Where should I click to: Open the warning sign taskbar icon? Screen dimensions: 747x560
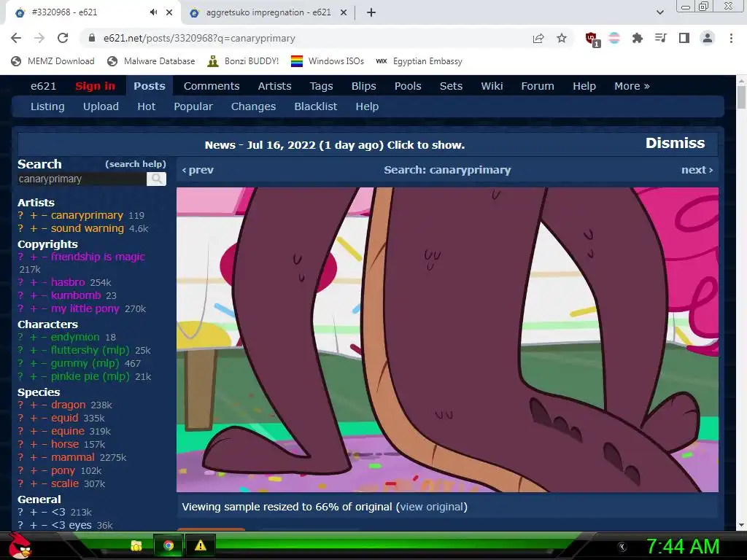click(201, 545)
